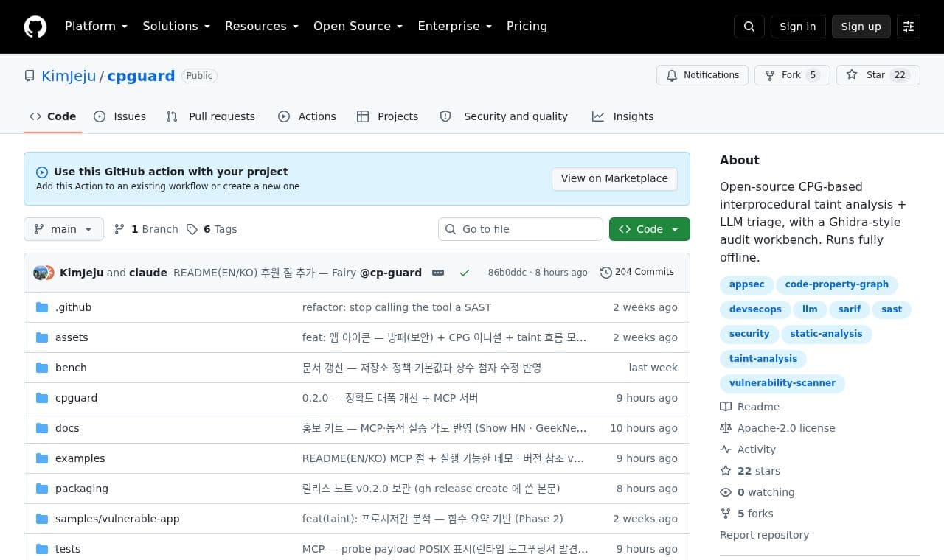Expand the Platform menu

click(x=96, y=27)
